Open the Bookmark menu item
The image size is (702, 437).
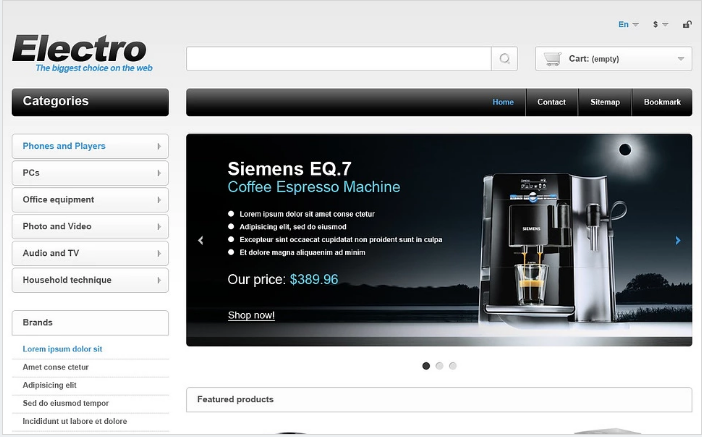click(662, 102)
